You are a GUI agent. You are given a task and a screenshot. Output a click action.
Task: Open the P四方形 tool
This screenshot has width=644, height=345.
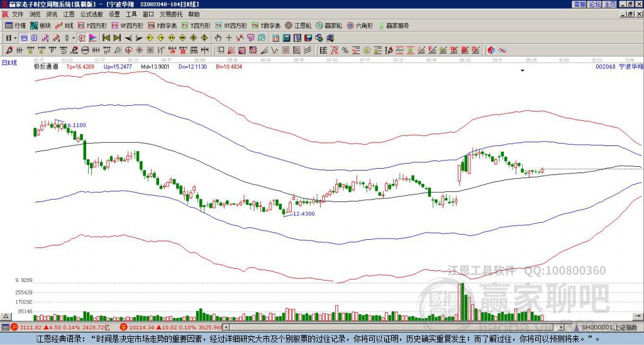click(x=92, y=25)
